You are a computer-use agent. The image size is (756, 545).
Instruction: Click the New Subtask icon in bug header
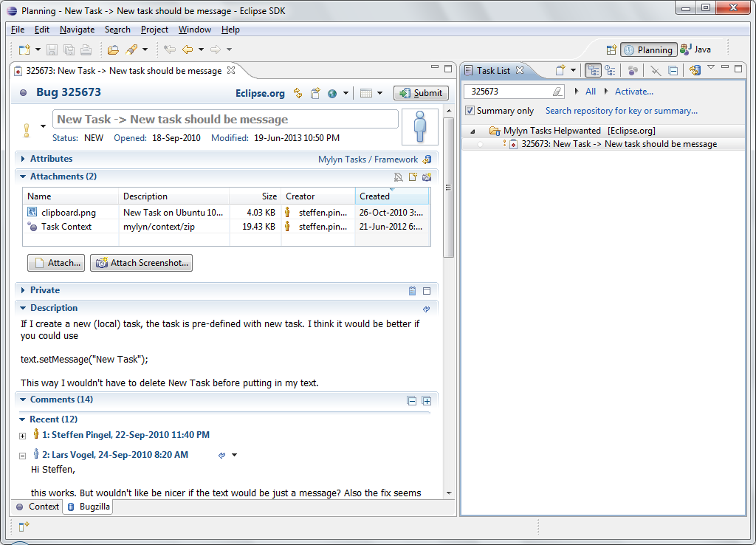pos(315,93)
